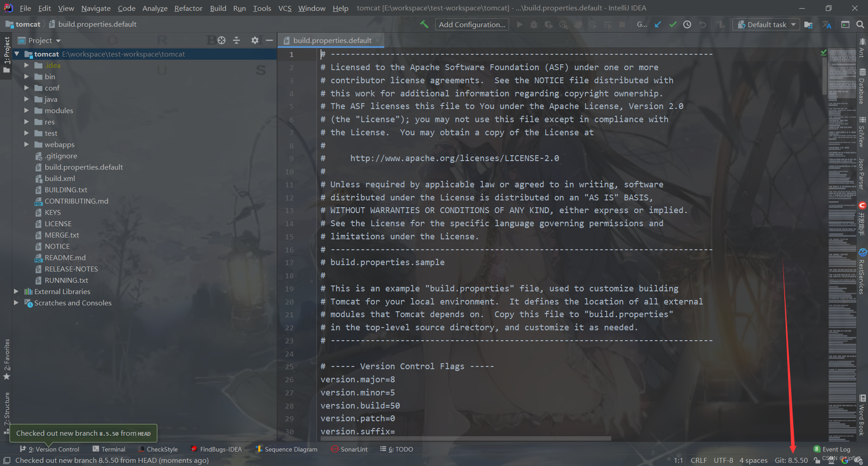Toggle the Database tool window
This screenshot has width=868, height=466.
[x=862, y=86]
